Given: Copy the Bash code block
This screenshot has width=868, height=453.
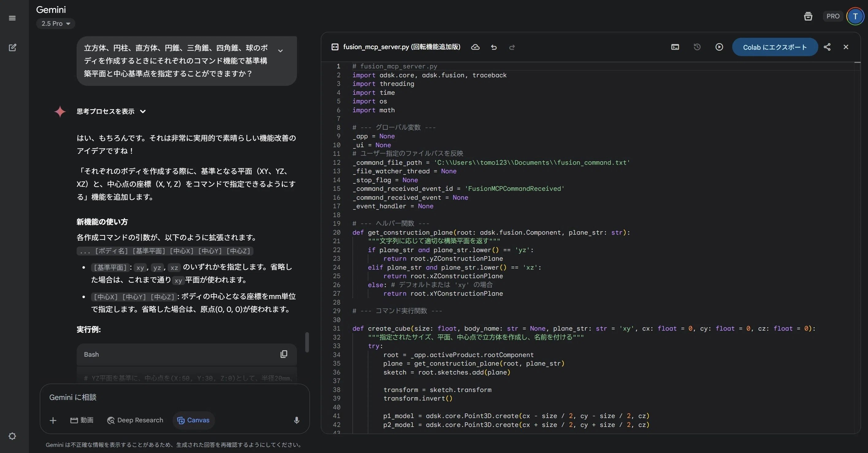Looking at the screenshot, I should point(284,354).
